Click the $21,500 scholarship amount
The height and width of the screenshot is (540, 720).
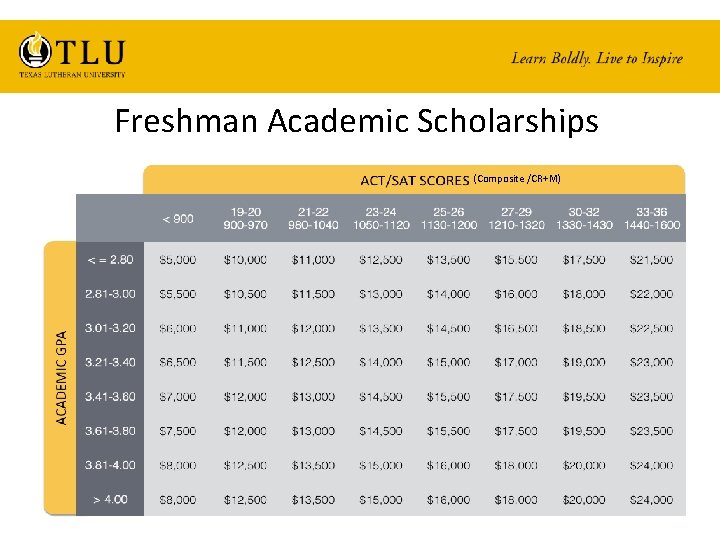tap(651, 260)
